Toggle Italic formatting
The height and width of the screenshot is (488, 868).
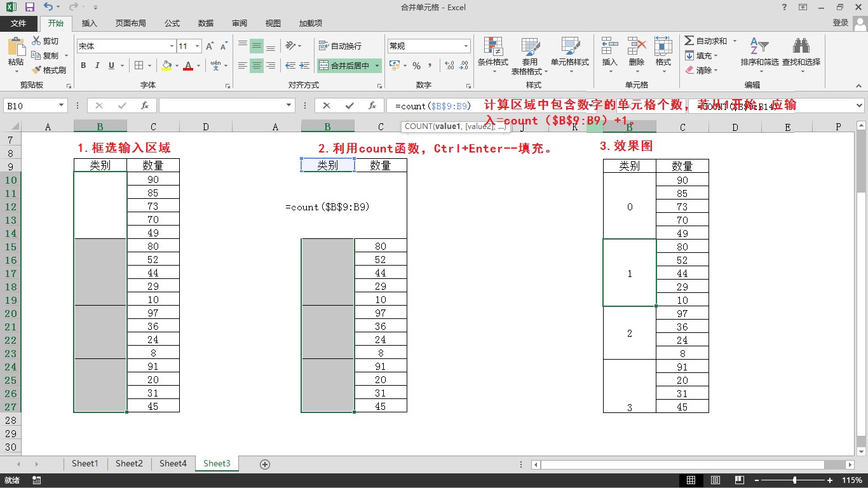(x=97, y=65)
